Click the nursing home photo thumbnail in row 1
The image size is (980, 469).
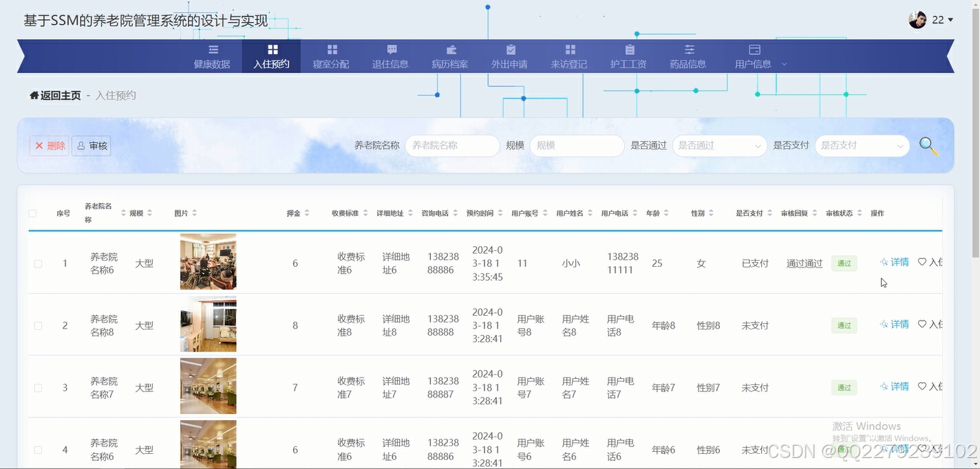point(208,261)
